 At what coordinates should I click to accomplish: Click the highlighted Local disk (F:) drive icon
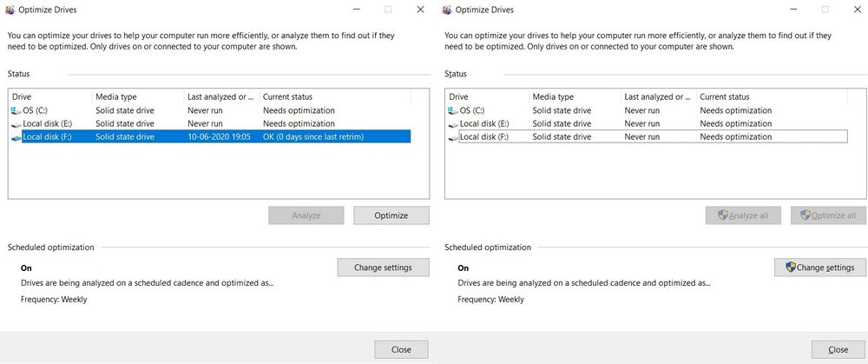(16, 137)
